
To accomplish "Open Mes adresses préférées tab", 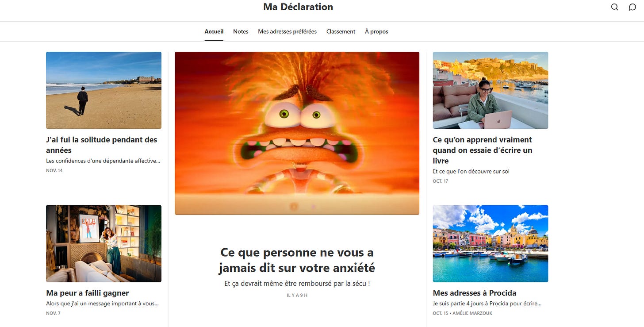I will click(x=287, y=31).
